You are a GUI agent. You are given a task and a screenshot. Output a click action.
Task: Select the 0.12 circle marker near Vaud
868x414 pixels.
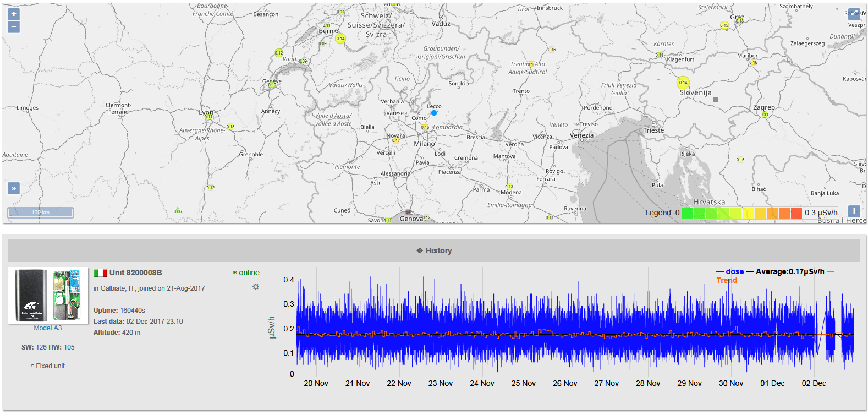tap(279, 53)
